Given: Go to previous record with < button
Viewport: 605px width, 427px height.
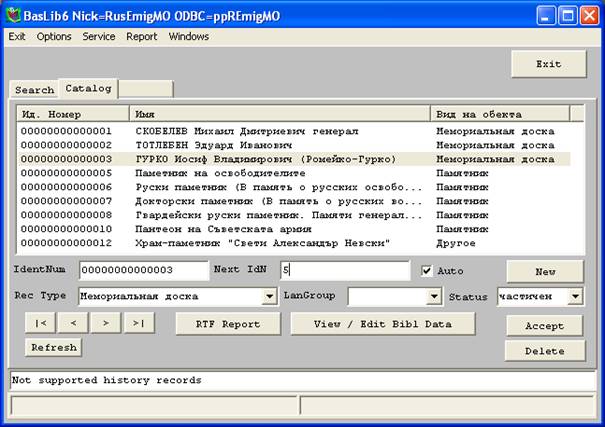Looking at the screenshot, I should pyautogui.click(x=73, y=324).
